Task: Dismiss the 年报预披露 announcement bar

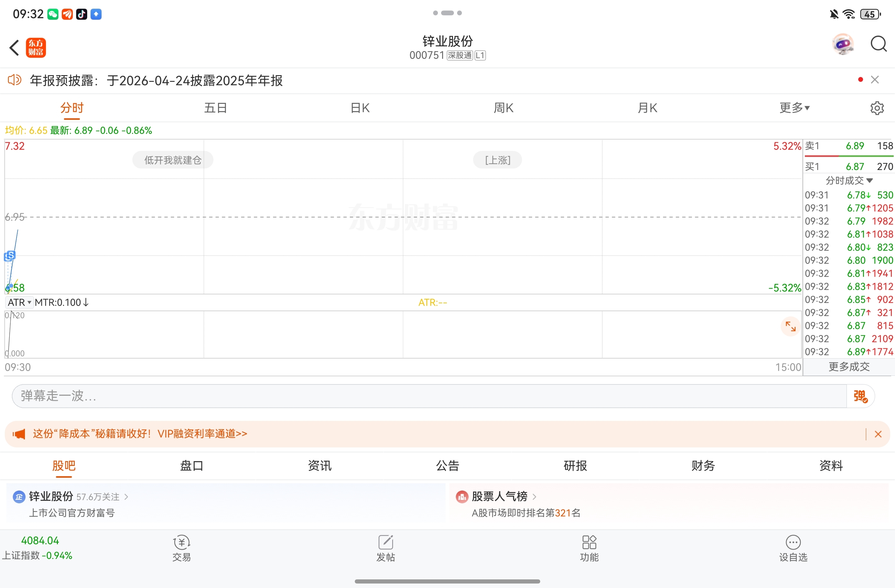Action: pyautogui.click(x=875, y=80)
